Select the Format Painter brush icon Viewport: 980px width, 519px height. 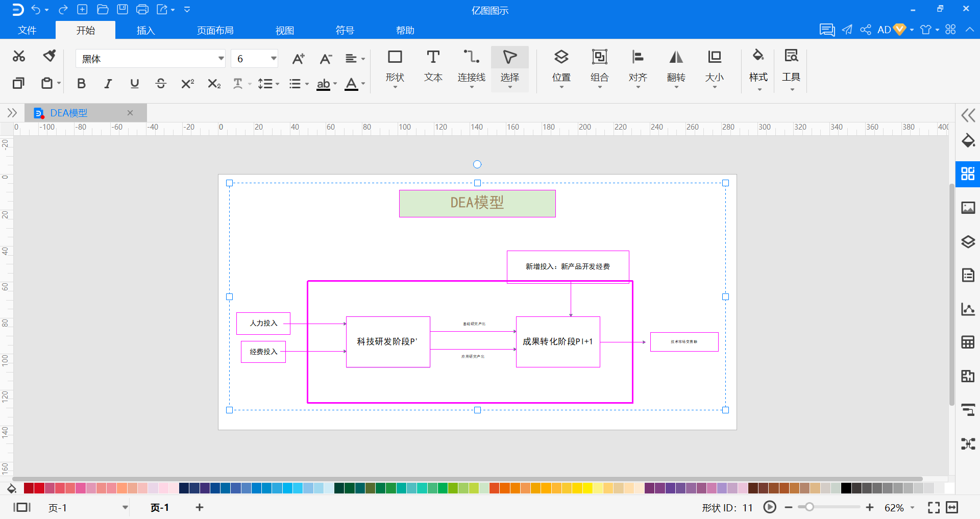(50, 56)
